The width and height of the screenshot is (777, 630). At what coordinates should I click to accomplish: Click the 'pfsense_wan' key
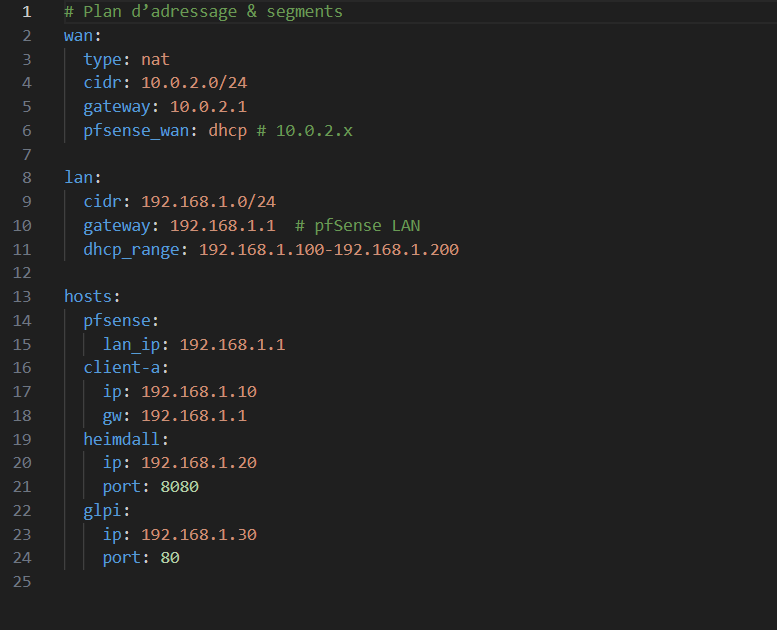pyautogui.click(x=140, y=130)
